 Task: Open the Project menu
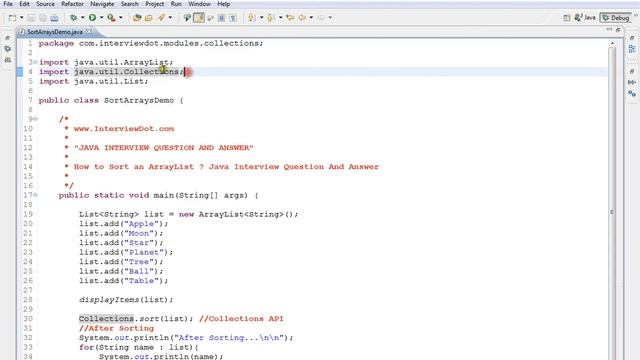[155, 4]
